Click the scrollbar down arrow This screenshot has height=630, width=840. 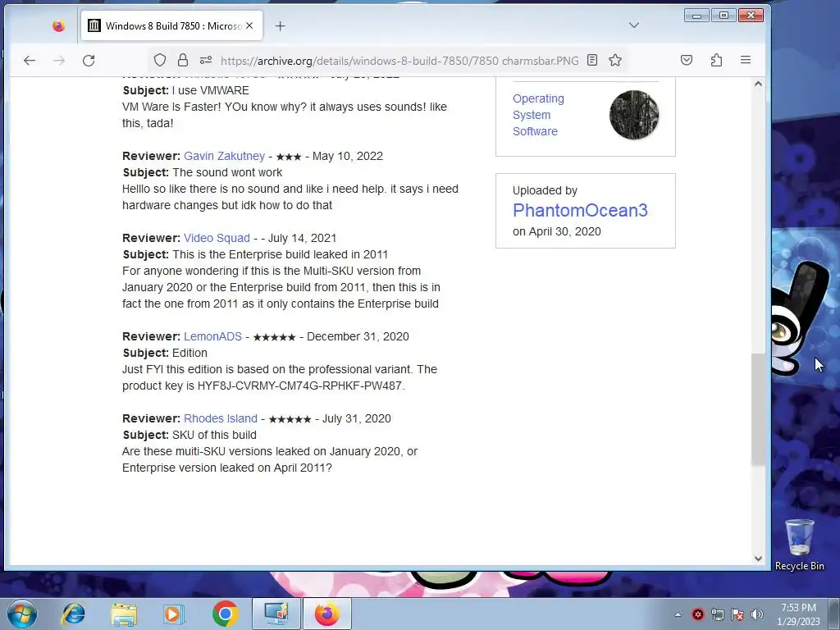[758, 558]
